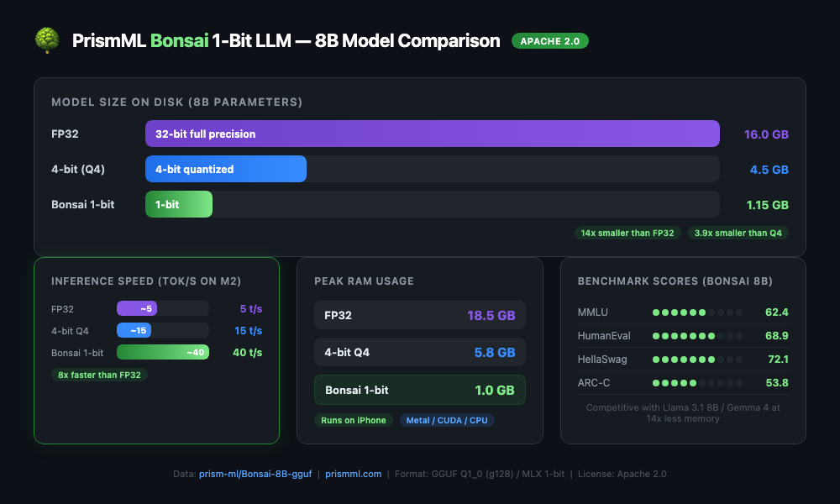The width and height of the screenshot is (840, 504).
Task: Click the ARC-C score 53.8
Action: pos(777,383)
